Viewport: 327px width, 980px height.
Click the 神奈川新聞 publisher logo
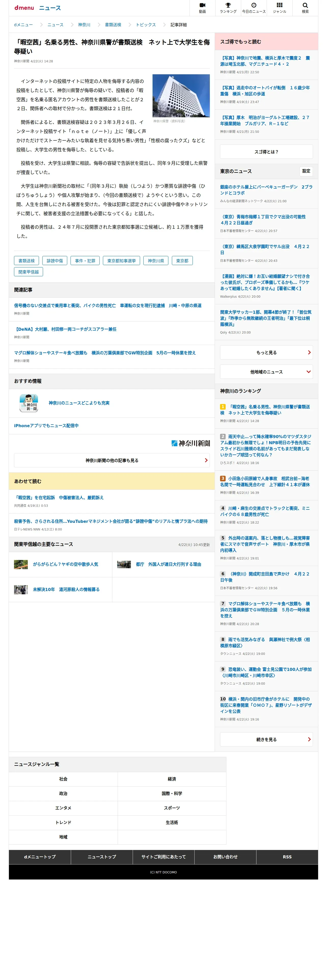click(191, 443)
